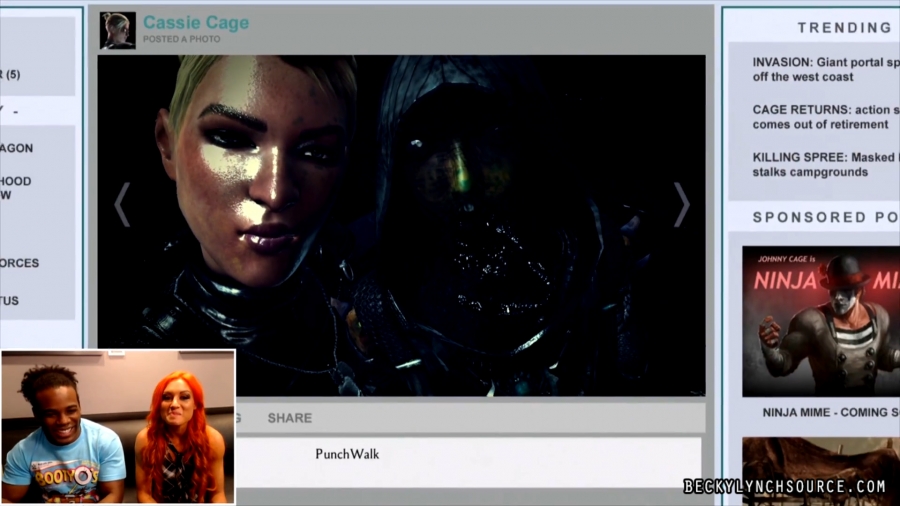Click the NINJA MIME - COMING caption
The image size is (900, 506).
(x=825, y=412)
